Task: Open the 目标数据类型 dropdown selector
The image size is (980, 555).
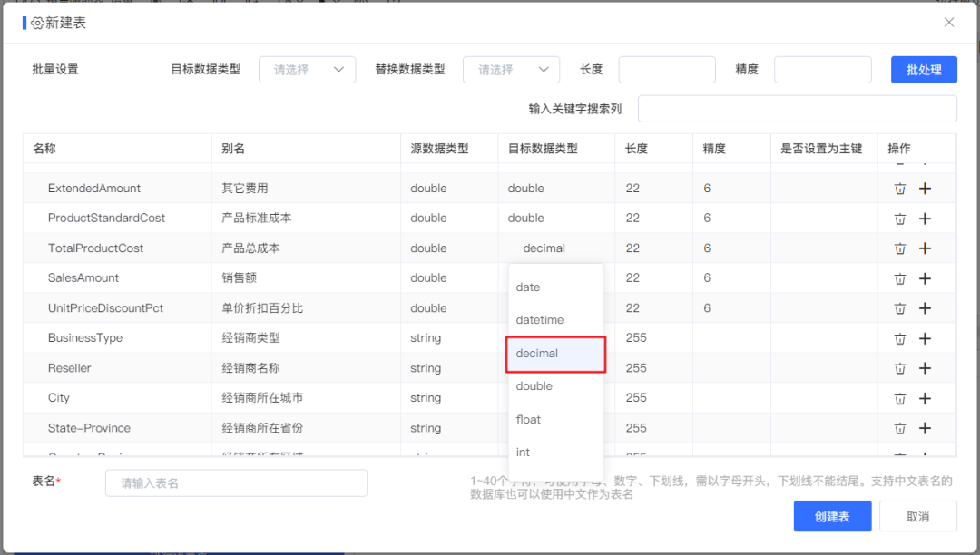Action: click(307, 69)
